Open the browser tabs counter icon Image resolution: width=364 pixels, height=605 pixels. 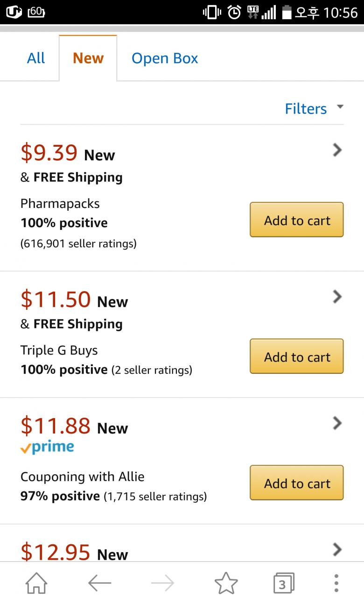283,583
